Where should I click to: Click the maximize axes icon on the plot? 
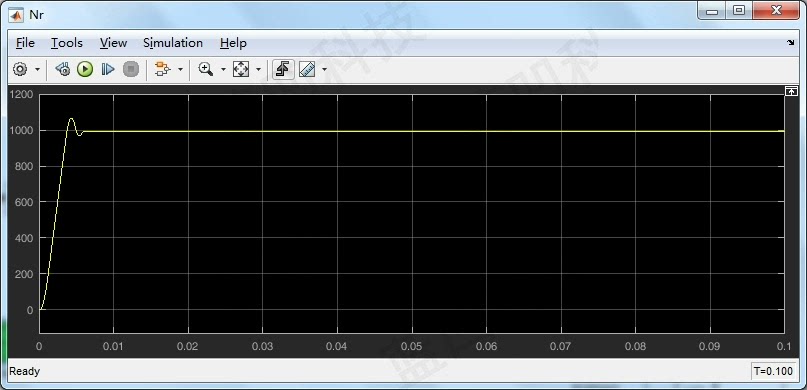pos(791,91)
